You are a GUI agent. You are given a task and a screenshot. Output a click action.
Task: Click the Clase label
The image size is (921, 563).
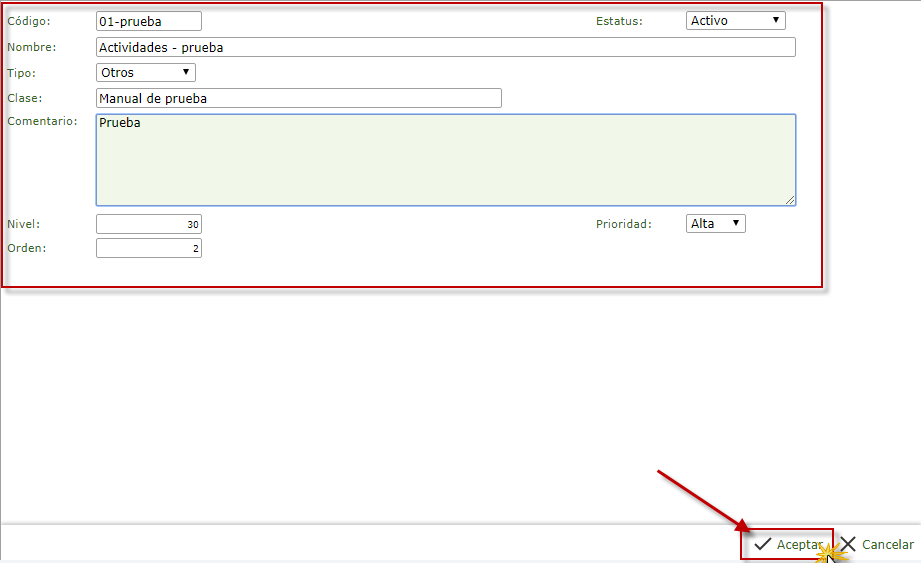(25, 98)
